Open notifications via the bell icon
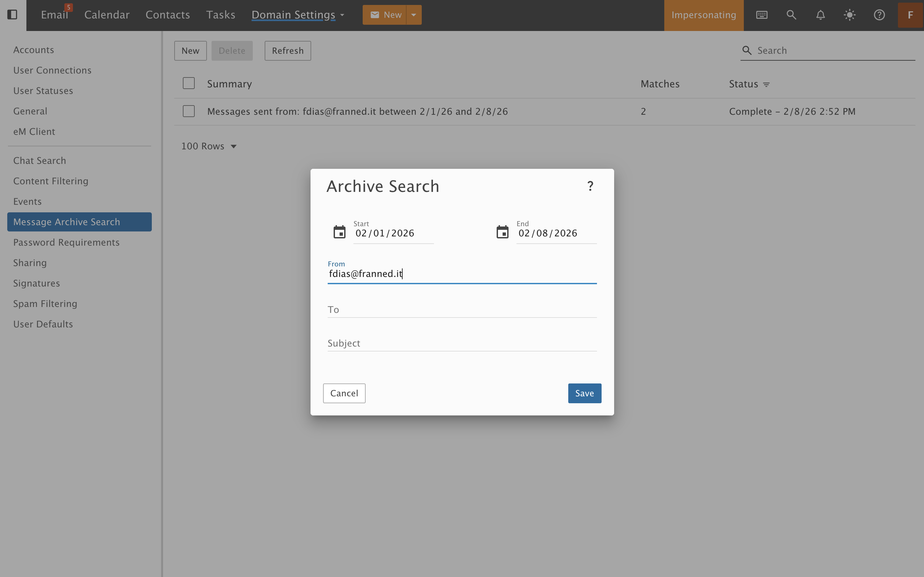924x577 pixels. coord(820,15)
